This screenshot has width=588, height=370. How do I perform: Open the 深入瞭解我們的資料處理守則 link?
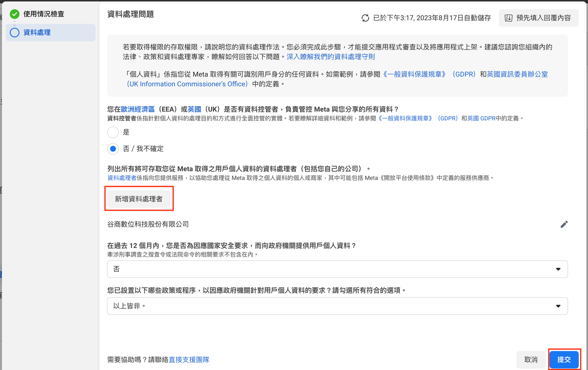tap(331, 57)
